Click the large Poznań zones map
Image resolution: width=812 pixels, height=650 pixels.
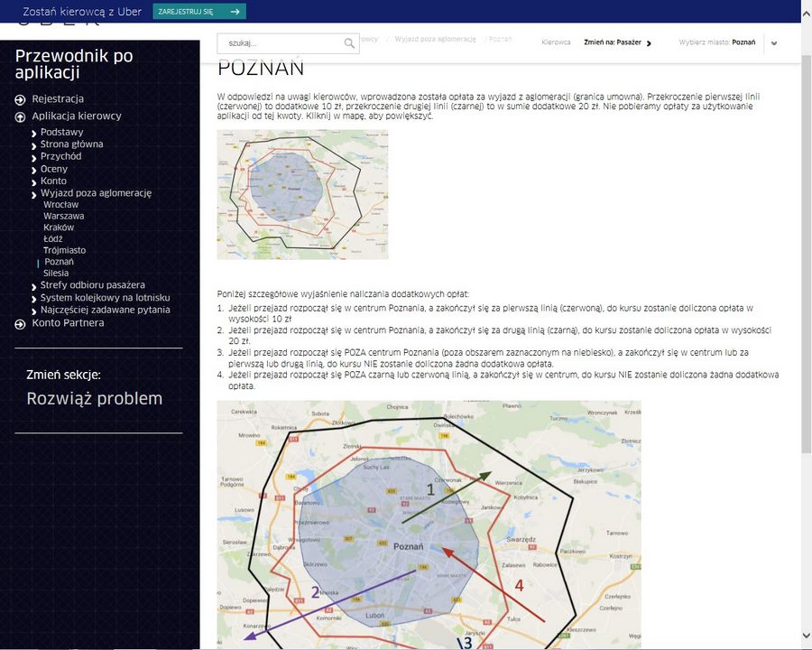(429, 525)
